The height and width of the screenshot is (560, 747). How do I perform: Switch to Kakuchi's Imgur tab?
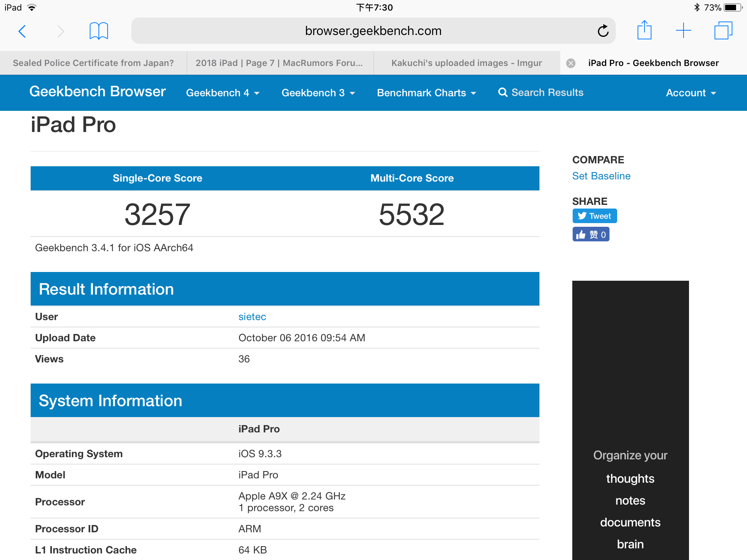(x=467, y=63)
